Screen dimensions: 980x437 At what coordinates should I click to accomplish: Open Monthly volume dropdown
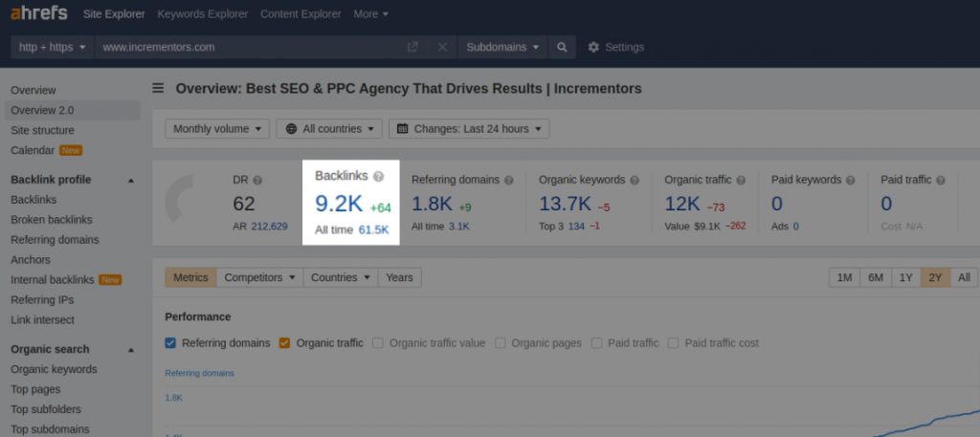pos(217,128)
